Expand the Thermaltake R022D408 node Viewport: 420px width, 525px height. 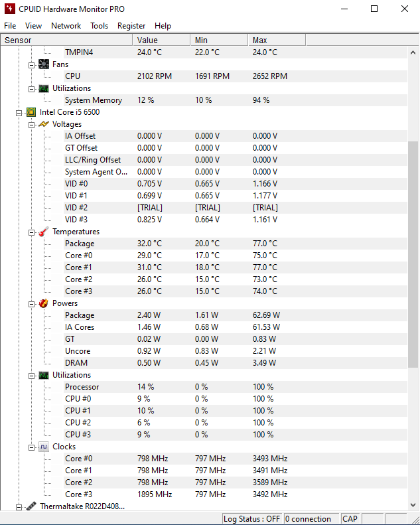[19, 506]
